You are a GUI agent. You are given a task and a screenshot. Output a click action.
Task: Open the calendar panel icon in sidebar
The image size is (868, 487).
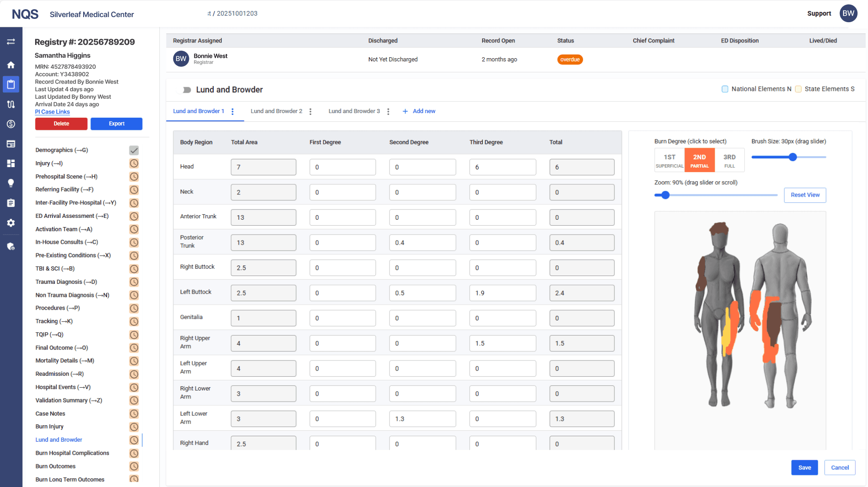(11, 144)
